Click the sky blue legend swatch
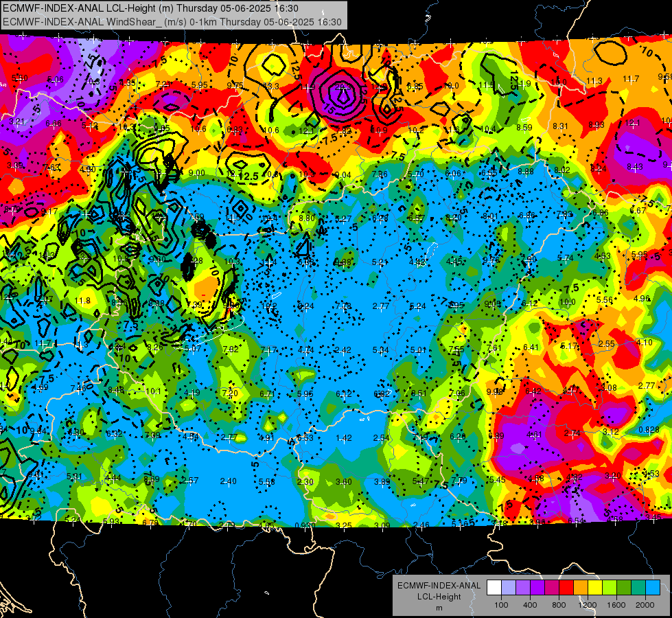 click(x=653, y=588)
